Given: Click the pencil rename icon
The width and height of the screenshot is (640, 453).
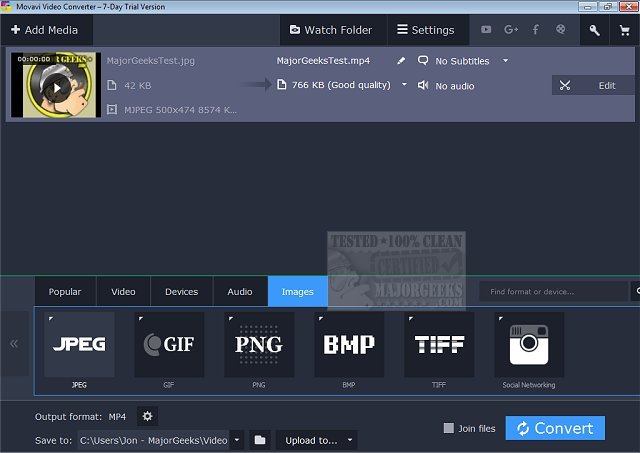Looking at the screenshot, I should click(401, 61).
